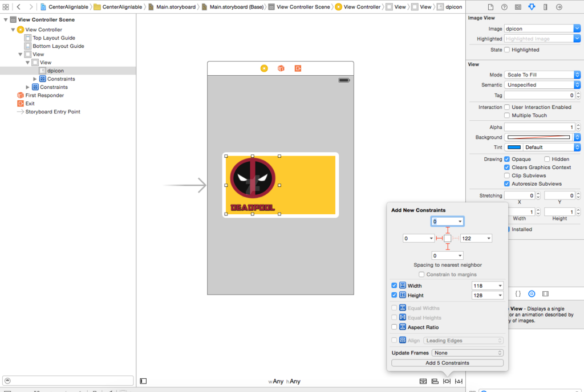Open the Image name dropdown arrow
Image resolution: width=584 pixels, height=392 pixels.
[x=577, y=28]
